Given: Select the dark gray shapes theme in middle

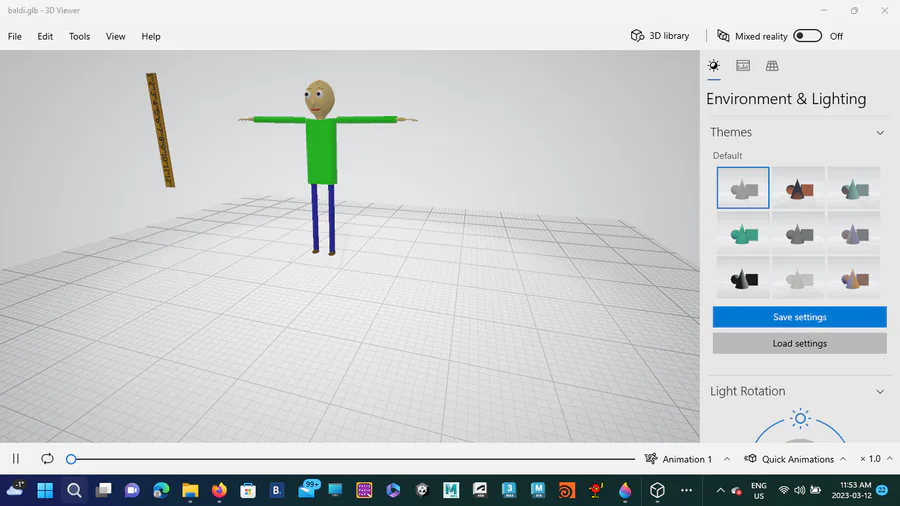Looking at the screenshot, I should [798, 233].
